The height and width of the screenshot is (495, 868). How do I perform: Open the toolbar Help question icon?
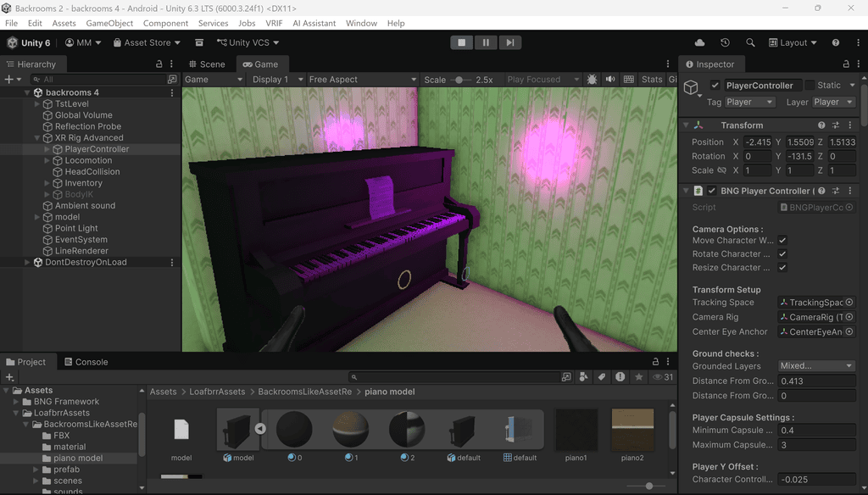[x=835, y=42]
